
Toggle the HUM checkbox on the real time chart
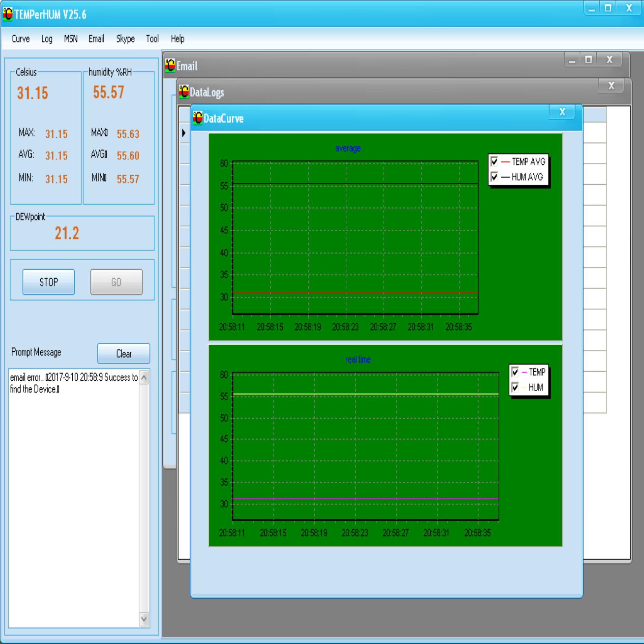pos(515,387)
